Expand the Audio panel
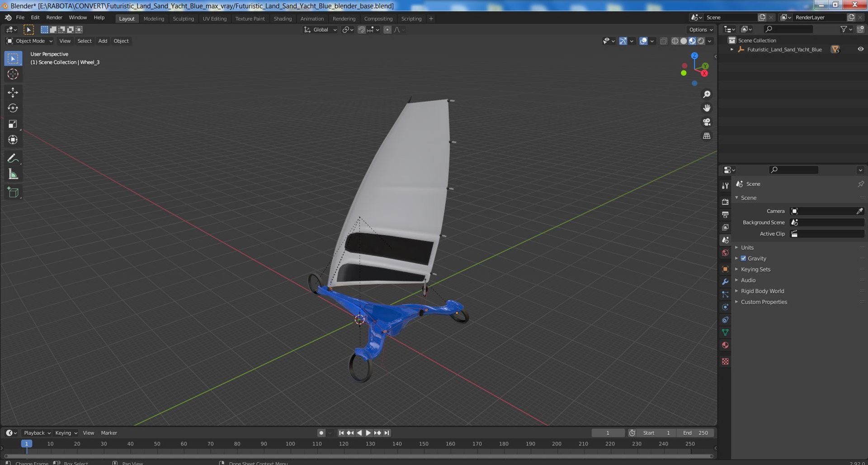 point(748,280)
